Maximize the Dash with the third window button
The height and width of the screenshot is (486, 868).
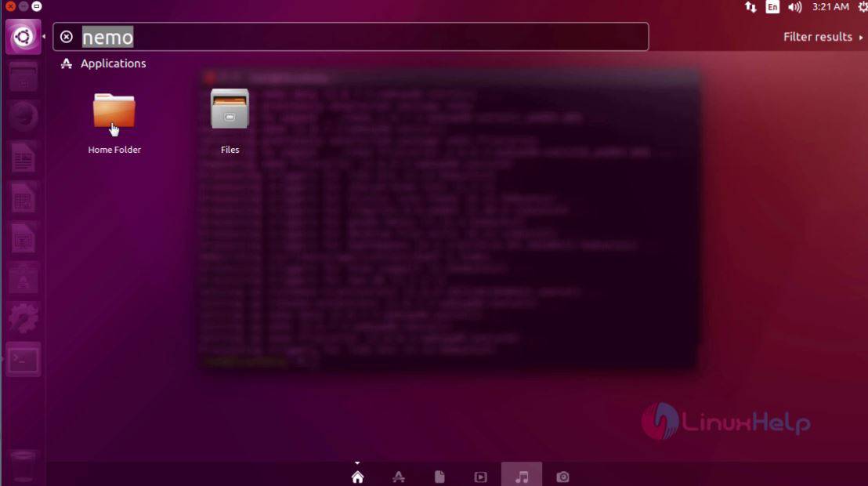point(37,6)
